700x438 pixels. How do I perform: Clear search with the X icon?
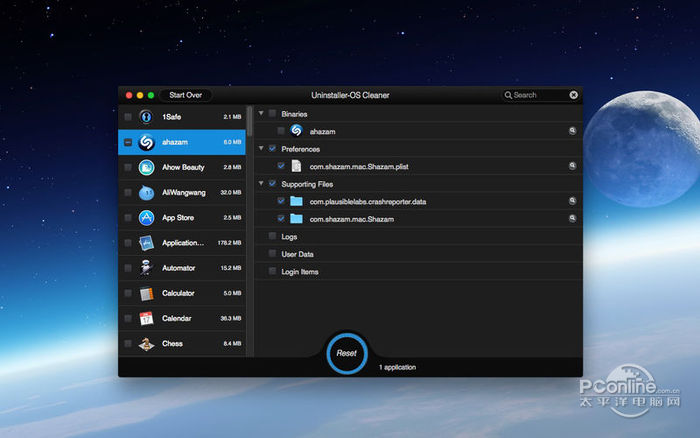click(574, 95)
